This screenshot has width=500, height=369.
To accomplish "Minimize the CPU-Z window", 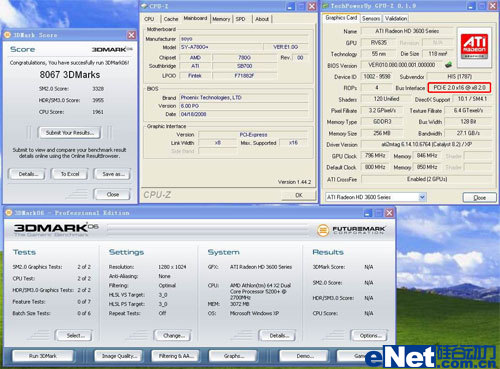I will pos(290,6).
